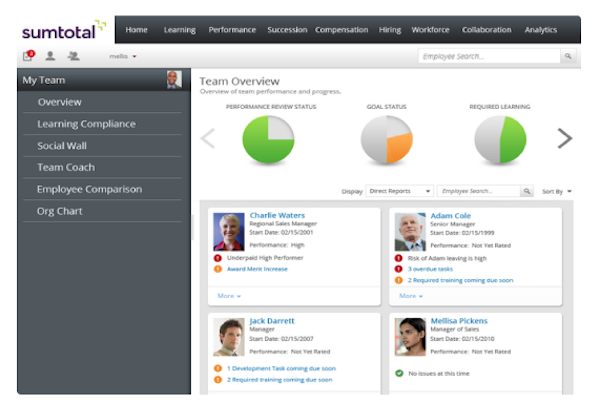Click the Award Merit Increase link
This screenshot has height=401, width=600.
tap(258, 269)
